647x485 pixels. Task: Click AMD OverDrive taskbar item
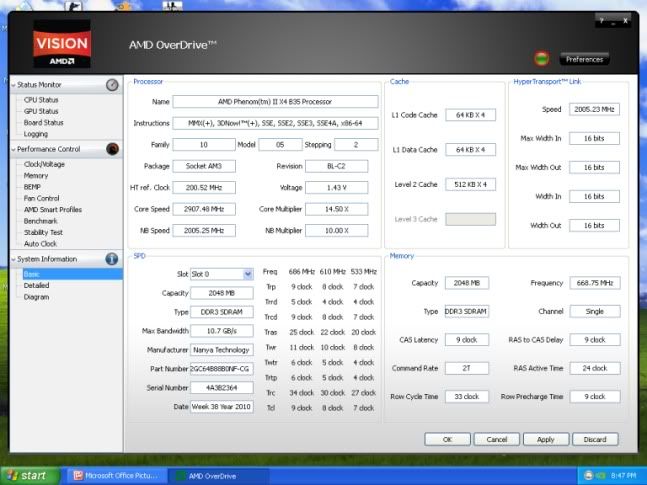[x=219, y=476]
